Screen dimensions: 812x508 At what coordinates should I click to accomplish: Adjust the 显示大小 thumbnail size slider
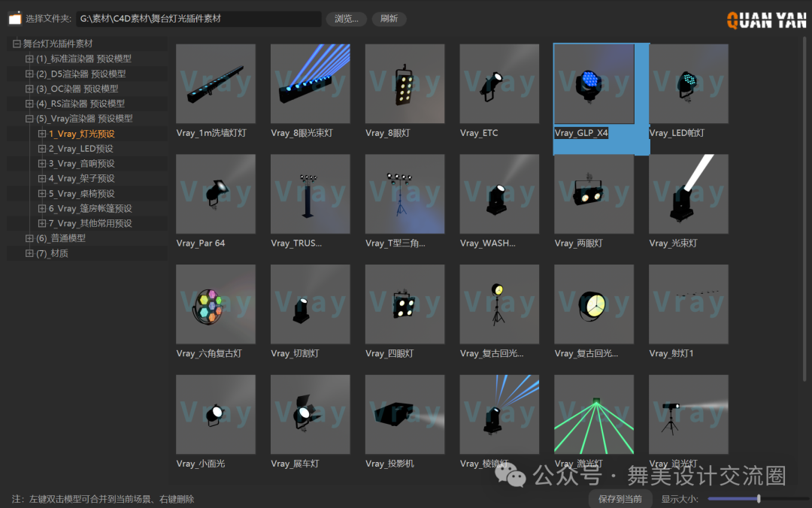(x=759, y=499)
